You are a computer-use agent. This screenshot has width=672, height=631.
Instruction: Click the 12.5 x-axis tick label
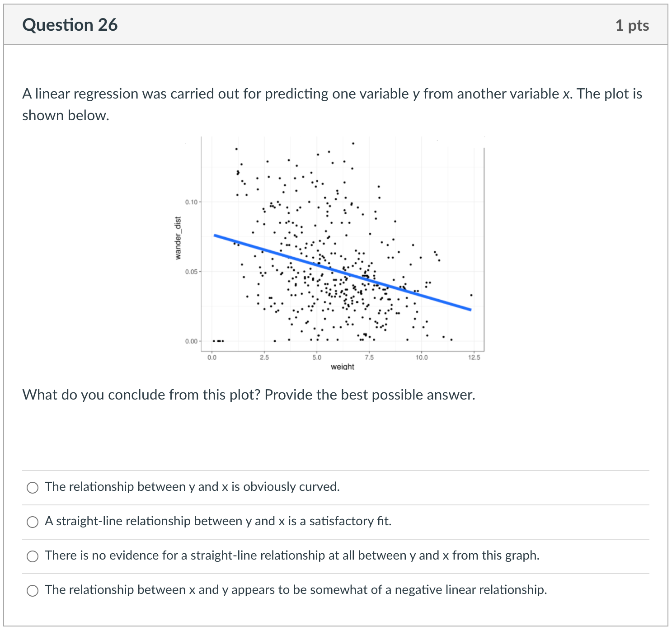tap(474, 358)
